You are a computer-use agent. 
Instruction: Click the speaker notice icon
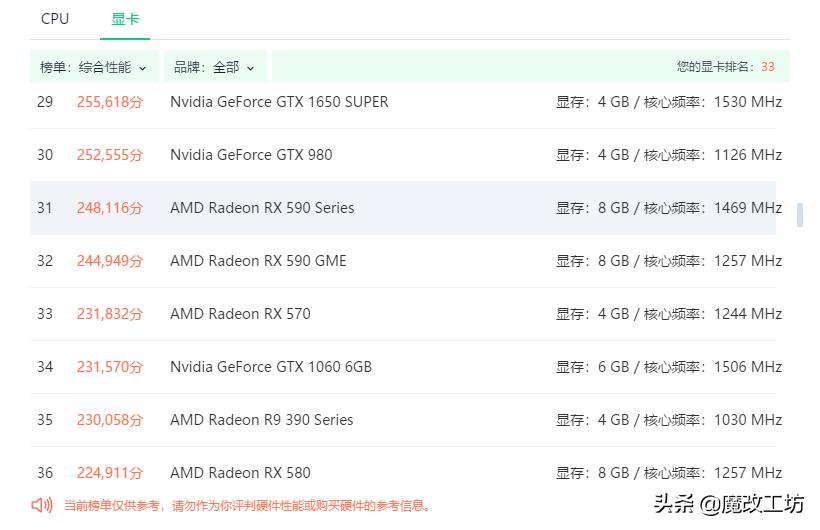pyautogui.click(x=42, y=506)
